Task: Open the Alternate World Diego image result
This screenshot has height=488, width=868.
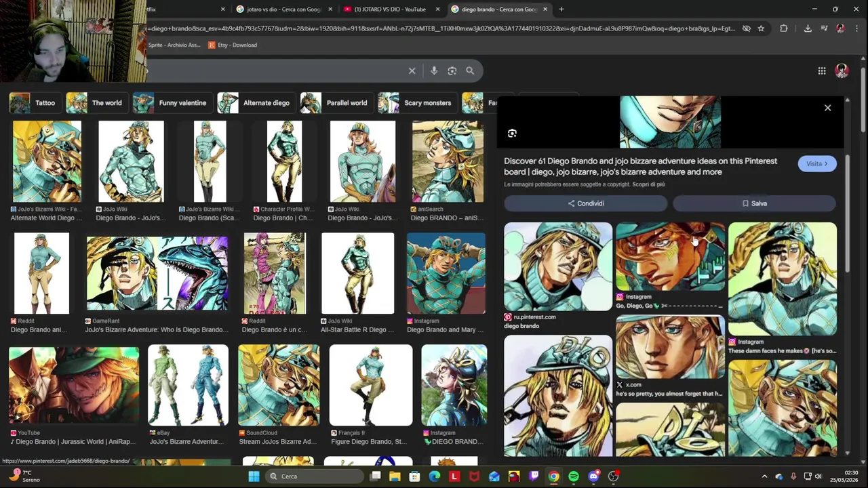Action: pos(47,161)
